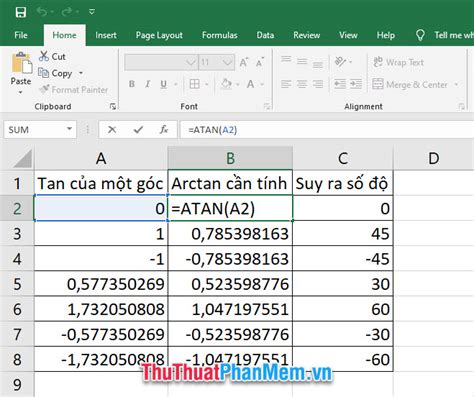Open the font name dropdown

pyautogui.click(x=191, y=62)
